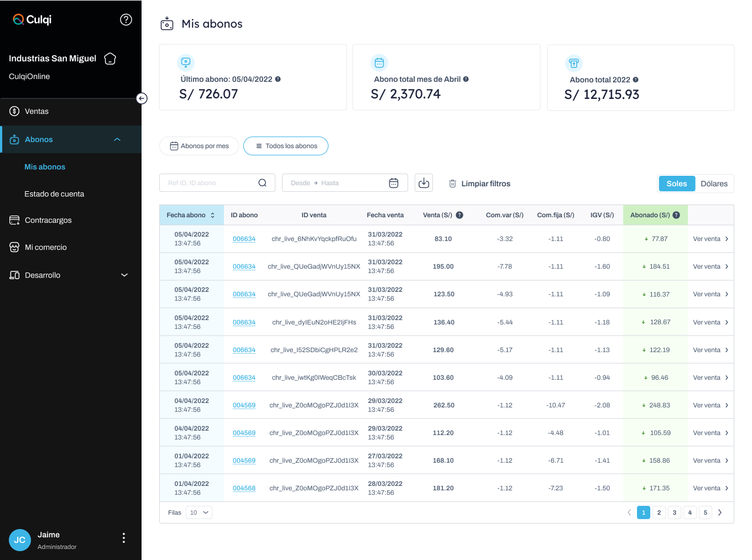
Task: Select the Todos los abonos view
Action: pos(286,146)
